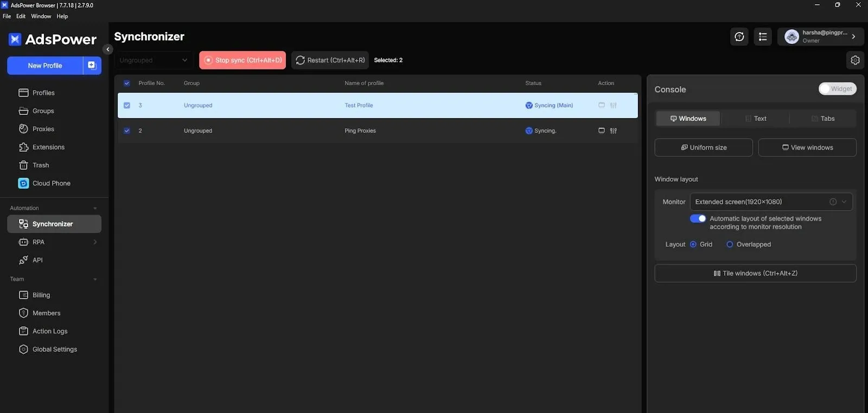Toggle the Widget switch in Console
The width and height of the screenshot is (868, 413).
(x=837, y=89)
